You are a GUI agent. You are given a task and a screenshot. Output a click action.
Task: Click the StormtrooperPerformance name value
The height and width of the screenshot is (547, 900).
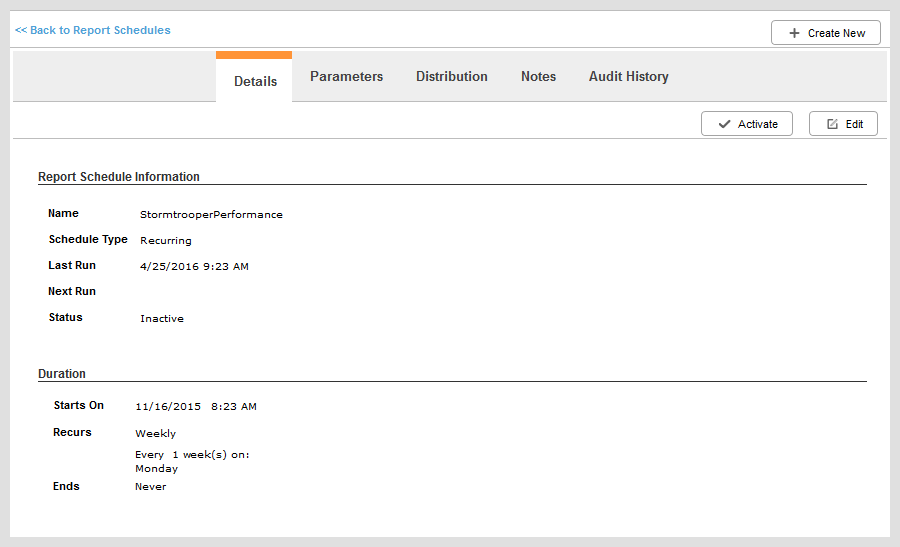coord(211,215)
